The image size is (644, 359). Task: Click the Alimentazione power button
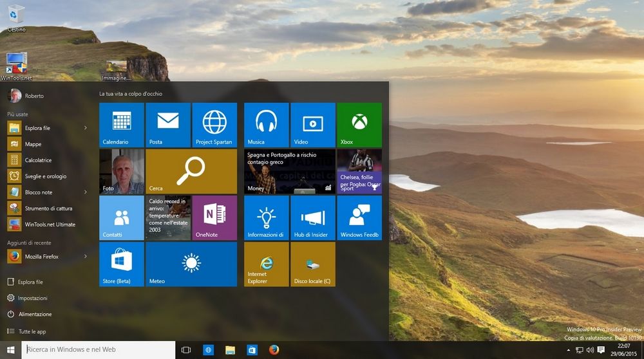(35, 315)
